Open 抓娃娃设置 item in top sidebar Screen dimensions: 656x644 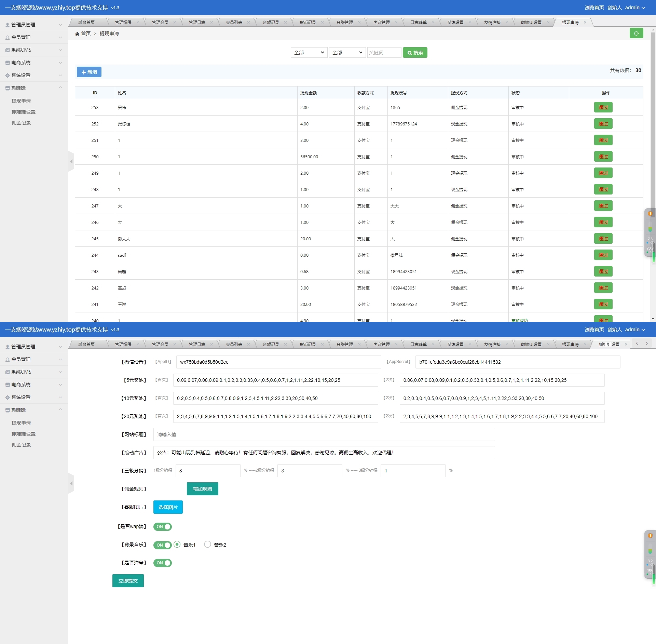(x=24, y=112)
